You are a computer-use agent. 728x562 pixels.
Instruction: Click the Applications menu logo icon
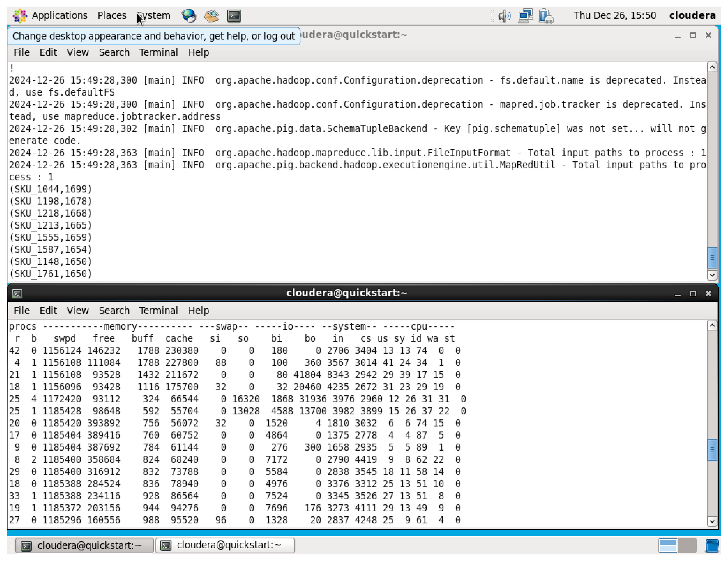pos(20,15)
